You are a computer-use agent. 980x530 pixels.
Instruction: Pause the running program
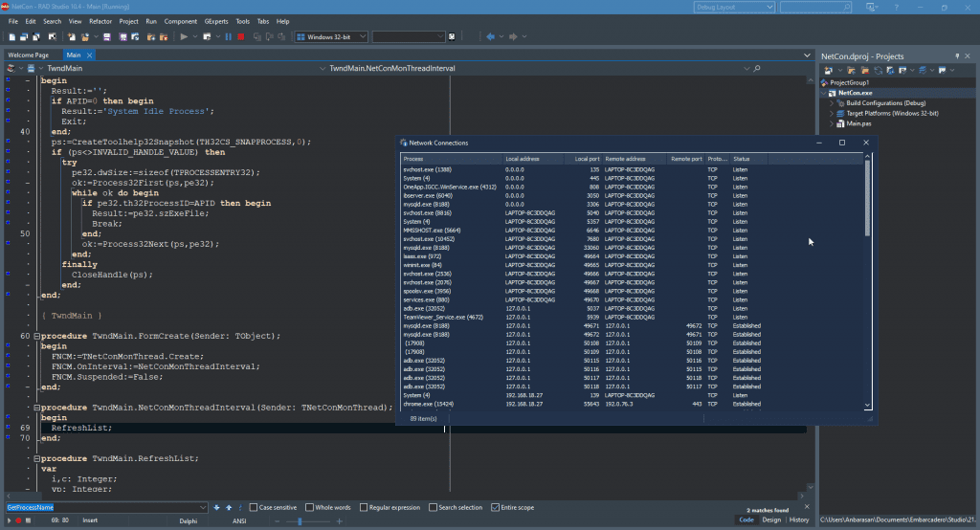tap(228, 37)
